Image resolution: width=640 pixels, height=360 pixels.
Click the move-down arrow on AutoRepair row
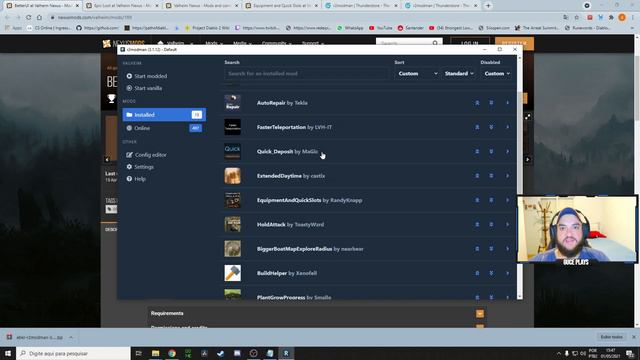click(491, 103)
